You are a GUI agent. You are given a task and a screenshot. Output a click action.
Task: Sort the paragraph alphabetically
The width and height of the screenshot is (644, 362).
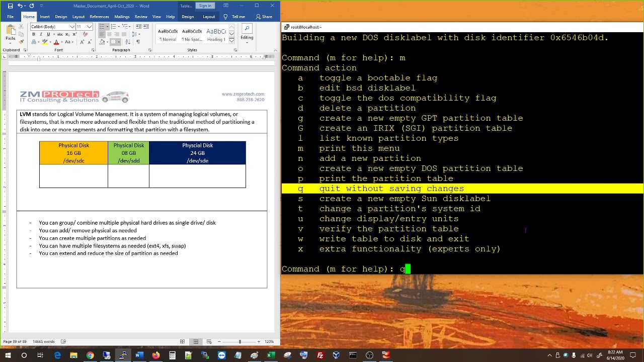click(x=128, y=42)
